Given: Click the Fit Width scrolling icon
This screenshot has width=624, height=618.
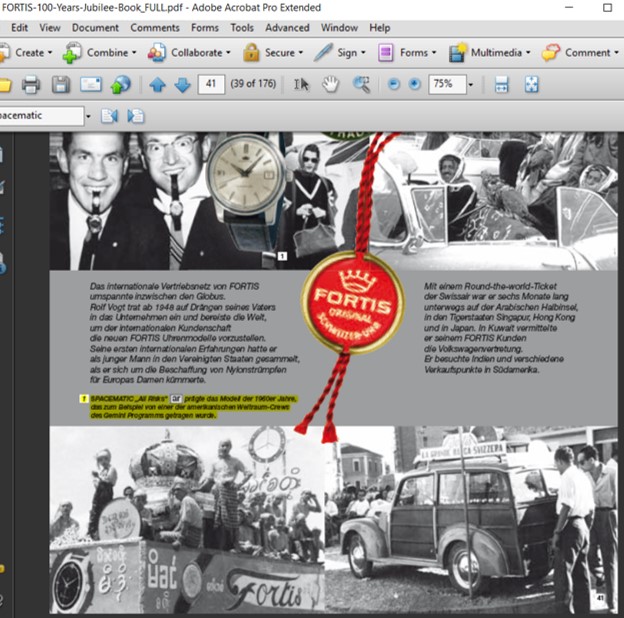Looking at the screenshot, I should [x=501, y=84].
